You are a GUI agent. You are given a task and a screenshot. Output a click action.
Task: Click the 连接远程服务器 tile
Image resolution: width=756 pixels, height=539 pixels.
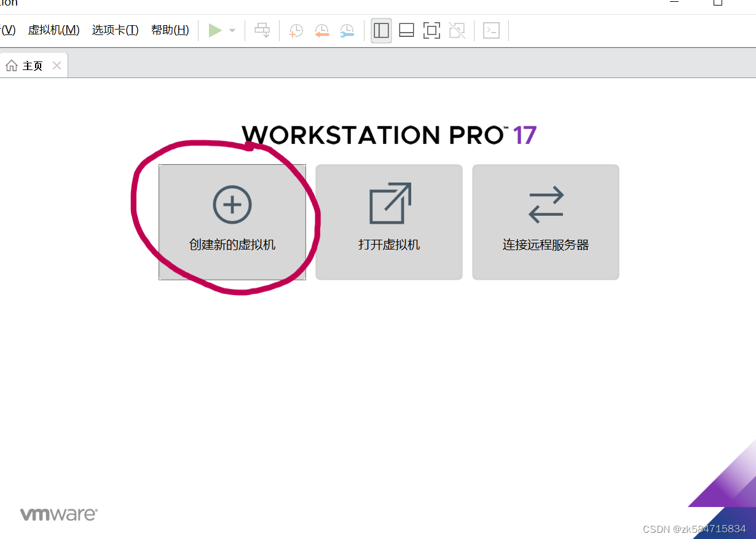[x=546, y=222]
